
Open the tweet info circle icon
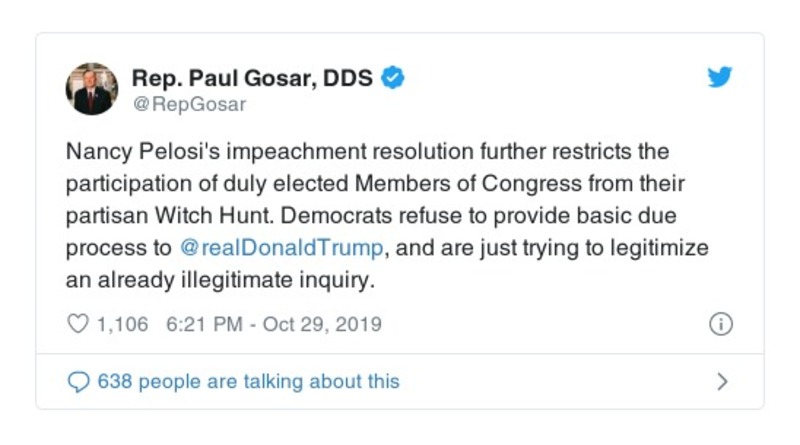click(720, 325)
